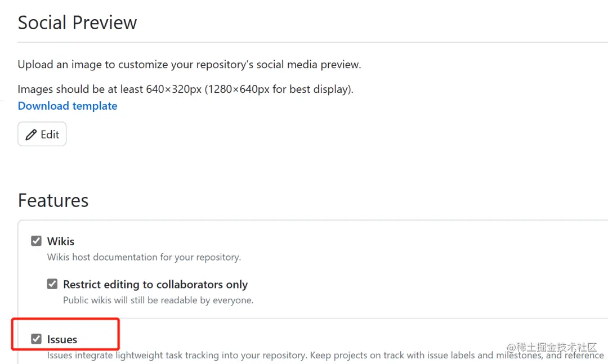Click empty space right of Edit button

point(225,134)
